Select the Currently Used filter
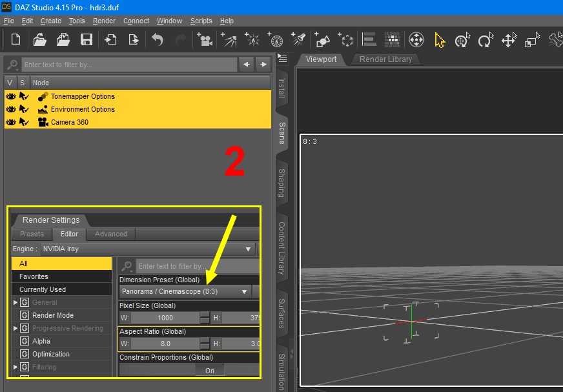Viewport: 563px width, 392px height. tap(62, 289)
